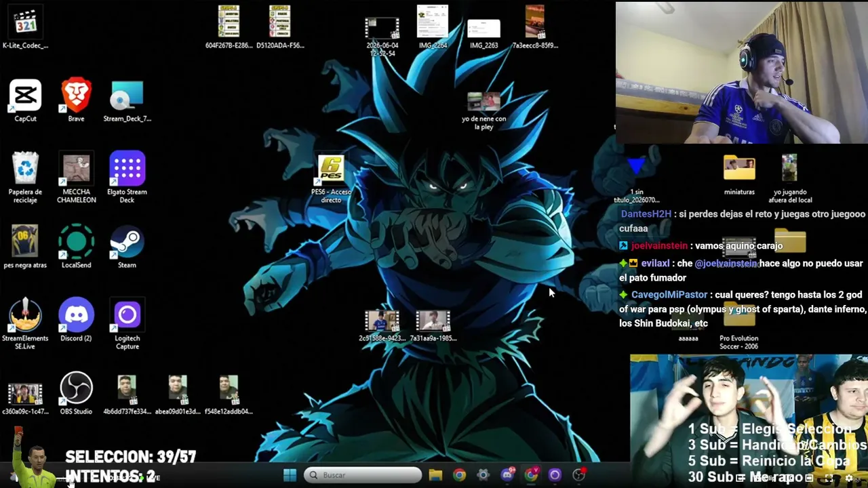Open the Windows Start menu
Image resolution: width=868 pixels, height=488 pixels.
pos(290,475)
